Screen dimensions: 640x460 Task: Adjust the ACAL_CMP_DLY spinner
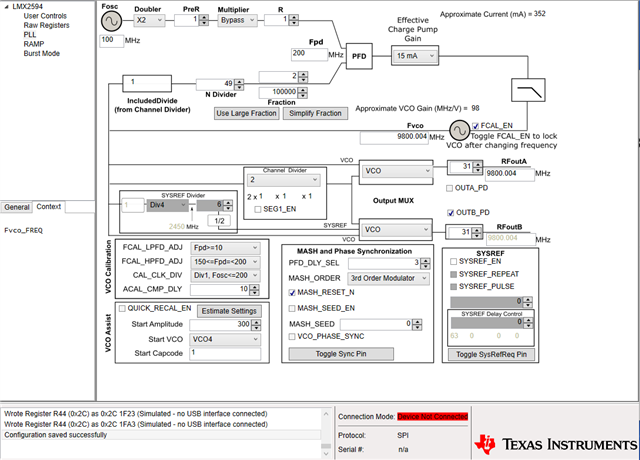(254, 290)
